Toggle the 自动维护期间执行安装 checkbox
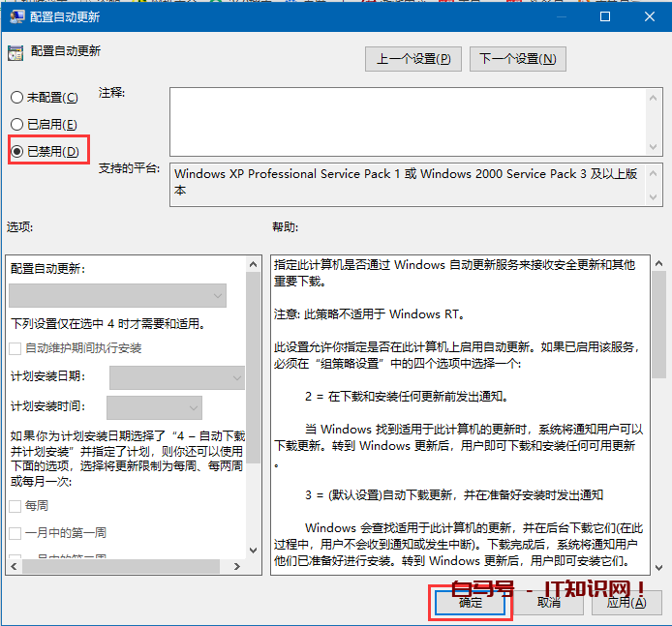Image resolution: width=672 pixels, height=626 pixels. [x=15, y=348]
